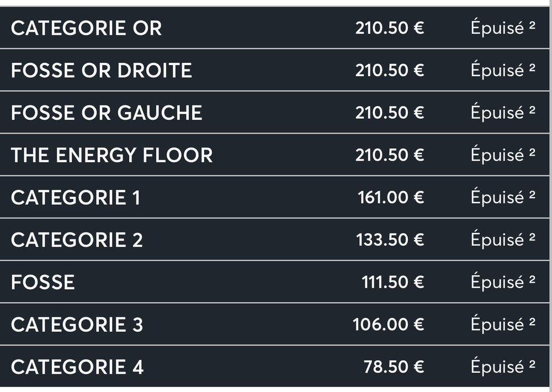Choose the CATEGORIE 1 ticket label

76,197
